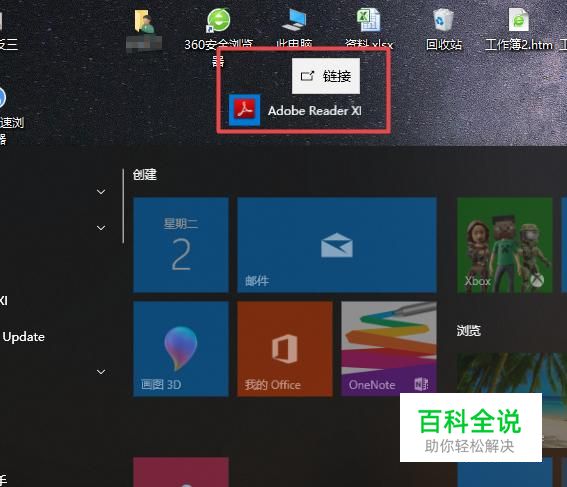This screenshot has width=567, height=487.
Task: Launch the 画图 3D tile
Action: point(181,349)
